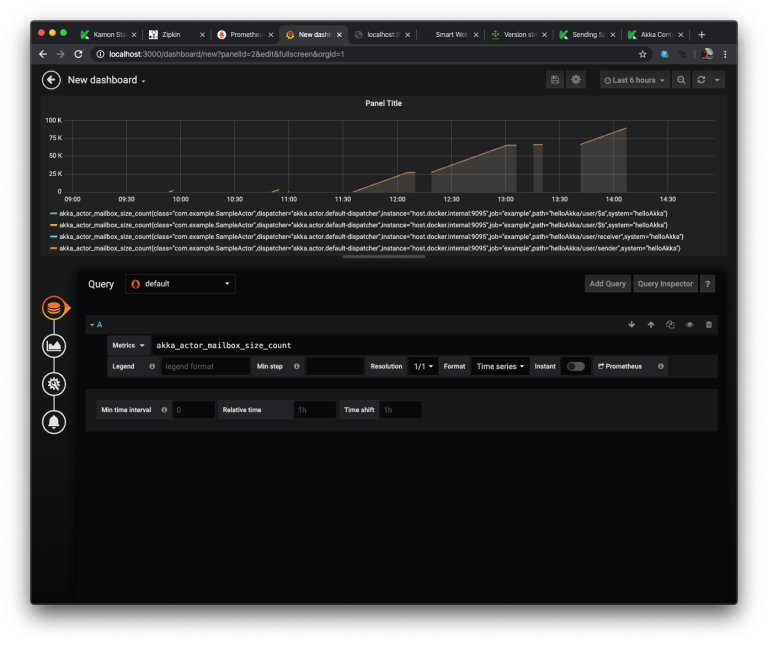Select the Queries database sidebar icon

(x=54, y=308)
